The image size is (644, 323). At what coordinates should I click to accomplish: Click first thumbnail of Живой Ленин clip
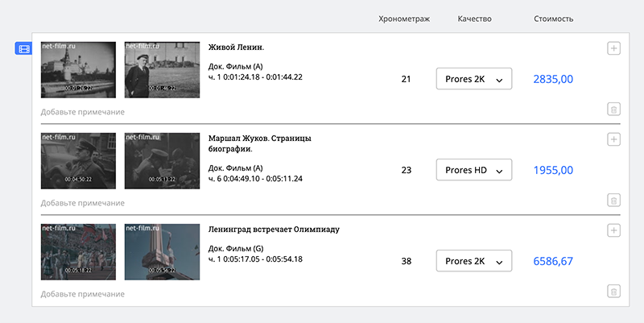[x=78, y=68]
